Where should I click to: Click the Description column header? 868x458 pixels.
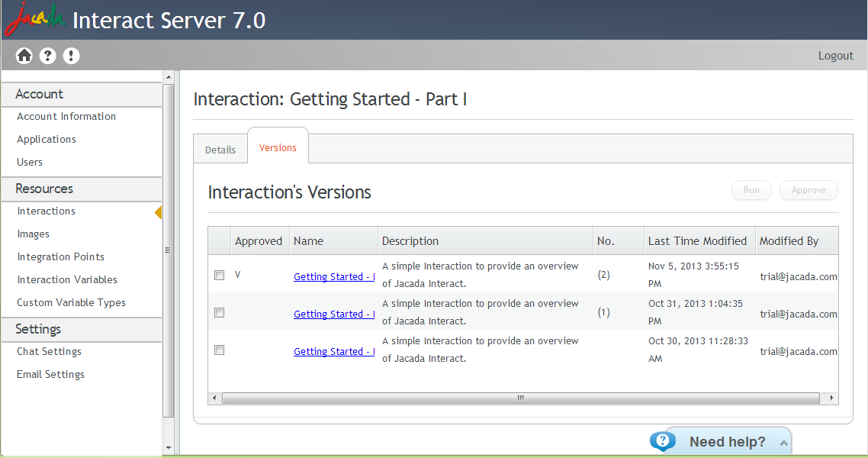point(485,241)
